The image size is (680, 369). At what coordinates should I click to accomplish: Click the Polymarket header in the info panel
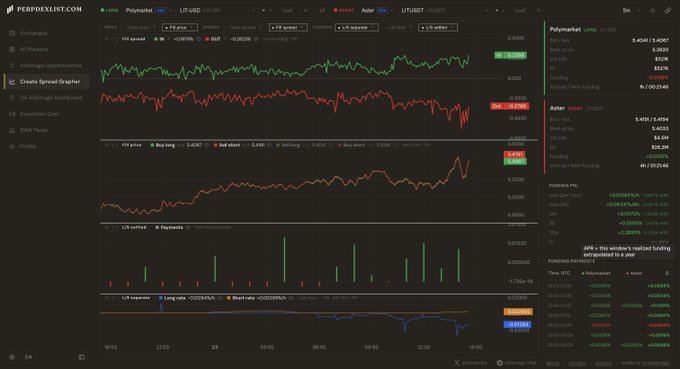(x=565, y=29)
